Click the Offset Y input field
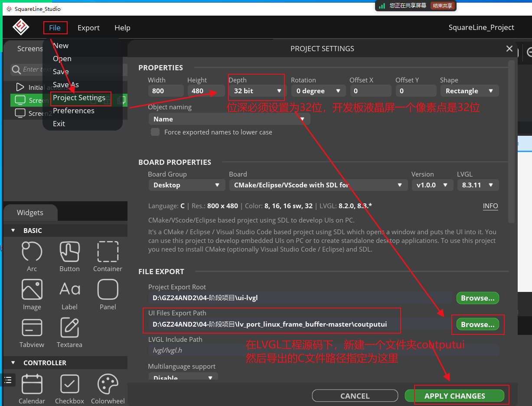This screenshot has height=406, width=532. [x=416, y=91]
